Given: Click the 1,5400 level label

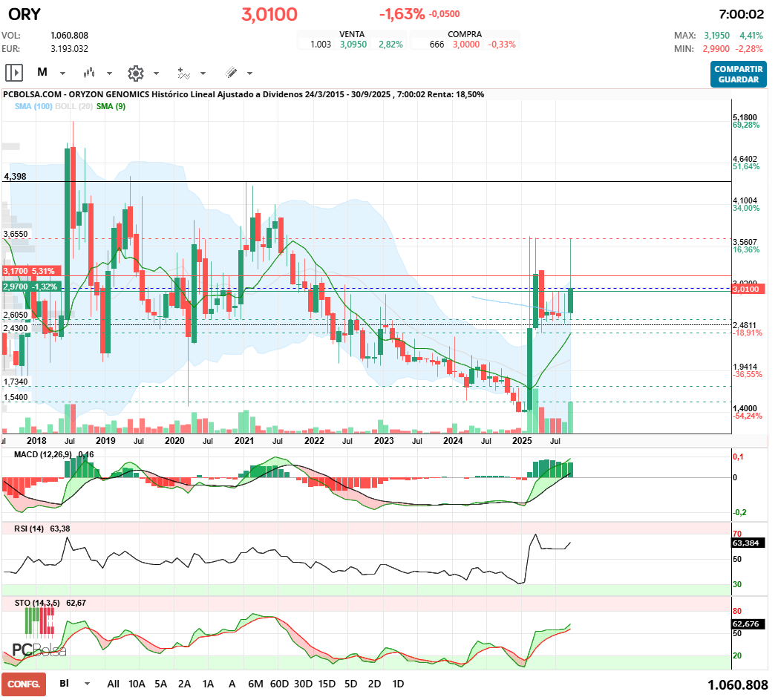Looking at the screenshot, I should tap(16, 397).
